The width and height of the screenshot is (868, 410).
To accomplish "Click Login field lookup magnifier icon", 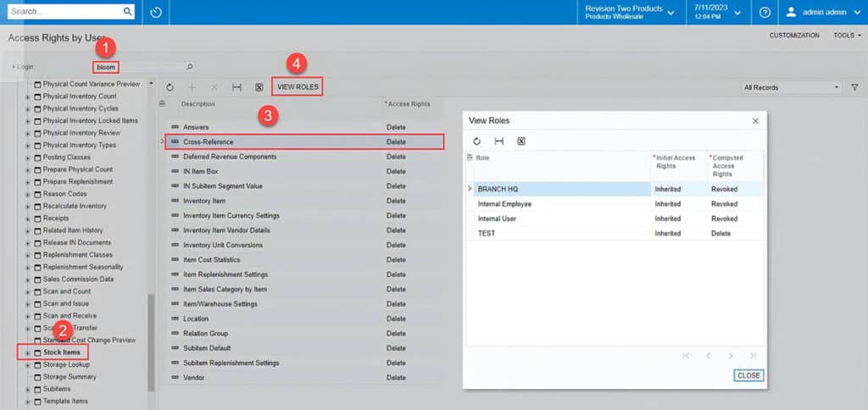I will pos(189,67).
